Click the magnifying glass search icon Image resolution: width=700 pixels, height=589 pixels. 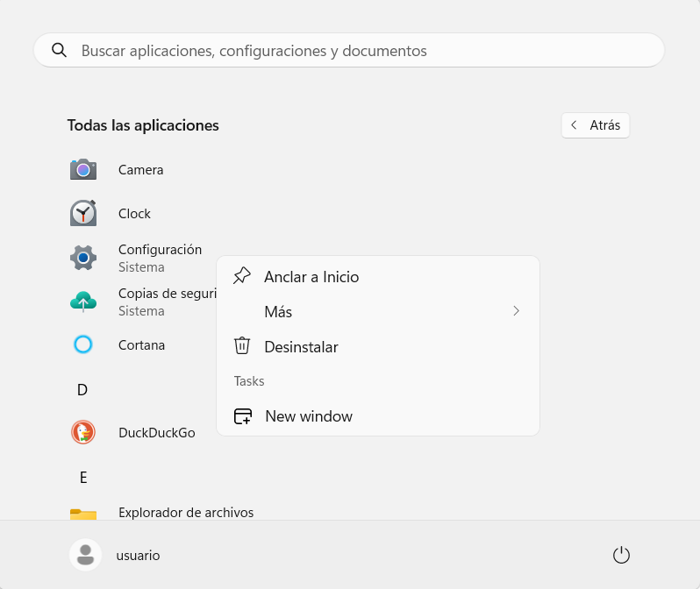coord(60,50)
